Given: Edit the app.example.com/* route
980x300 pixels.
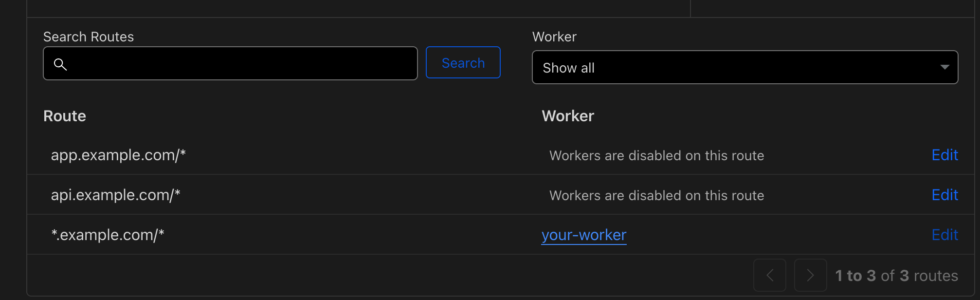Looking at the screenshot, I should 944,155.
